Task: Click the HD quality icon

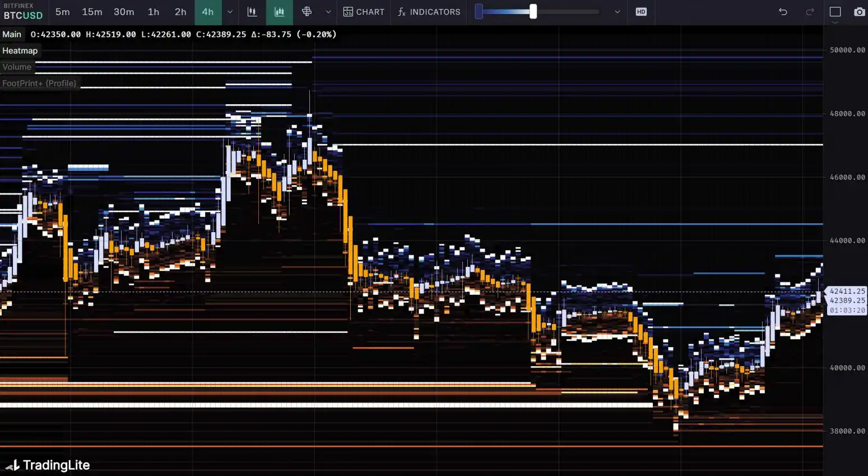Action: (641, 12)
